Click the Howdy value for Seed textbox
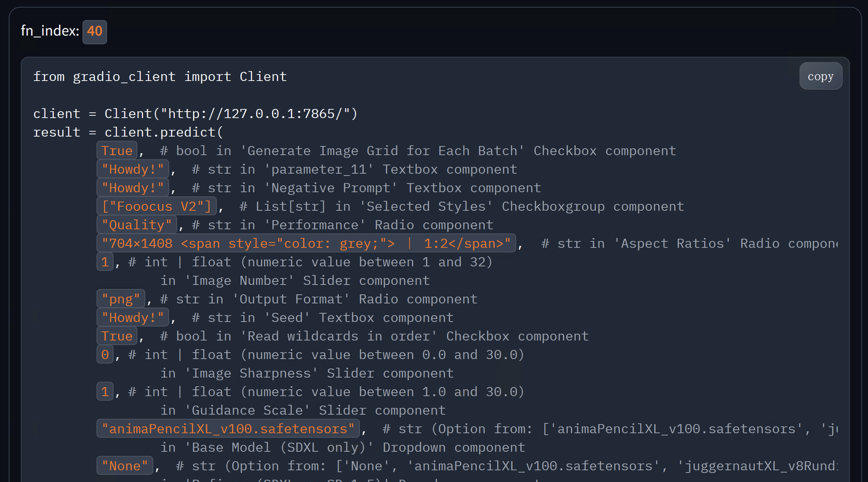This screenshot has width=868, height=482. coord(132,318)
